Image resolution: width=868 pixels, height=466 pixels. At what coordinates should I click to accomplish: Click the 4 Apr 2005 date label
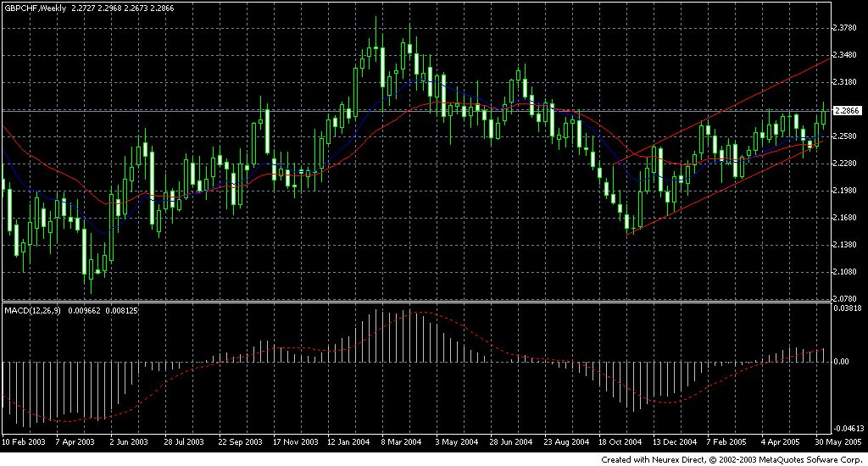(781, 442)
